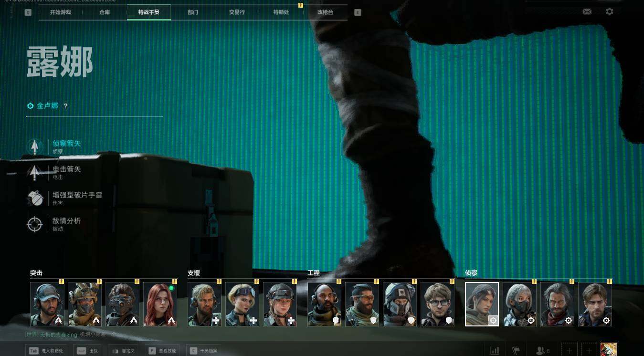644x356 pixels.
Task: Click the Q key icon before the tabs
Action: (28, 12)
